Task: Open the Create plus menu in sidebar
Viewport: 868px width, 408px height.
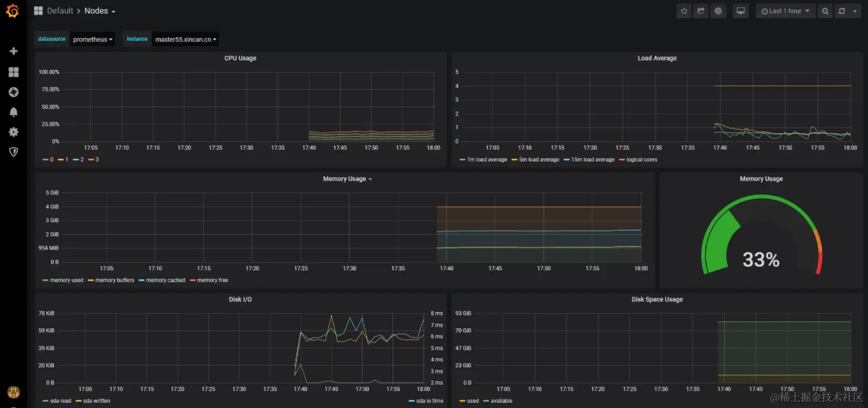Action: pos(13,51)
